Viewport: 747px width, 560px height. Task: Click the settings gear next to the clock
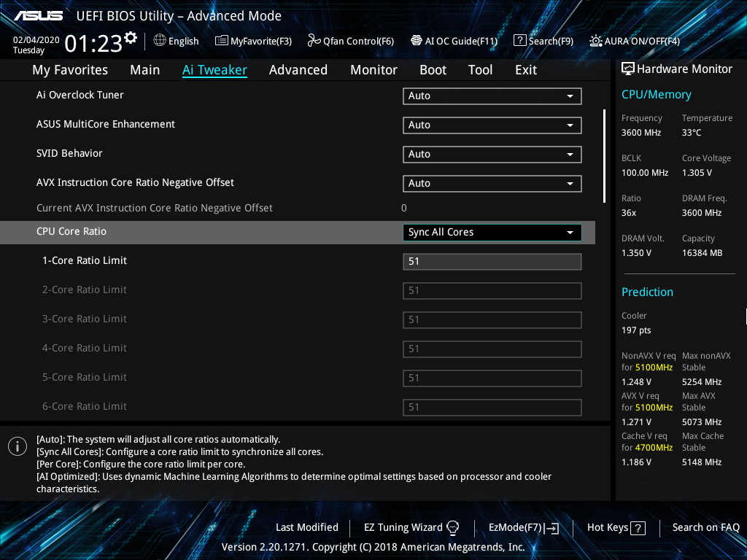click(131, 38)
